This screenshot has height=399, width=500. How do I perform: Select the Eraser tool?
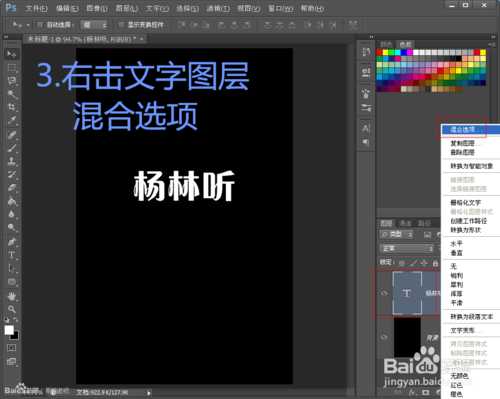click(x=12, y=188)
